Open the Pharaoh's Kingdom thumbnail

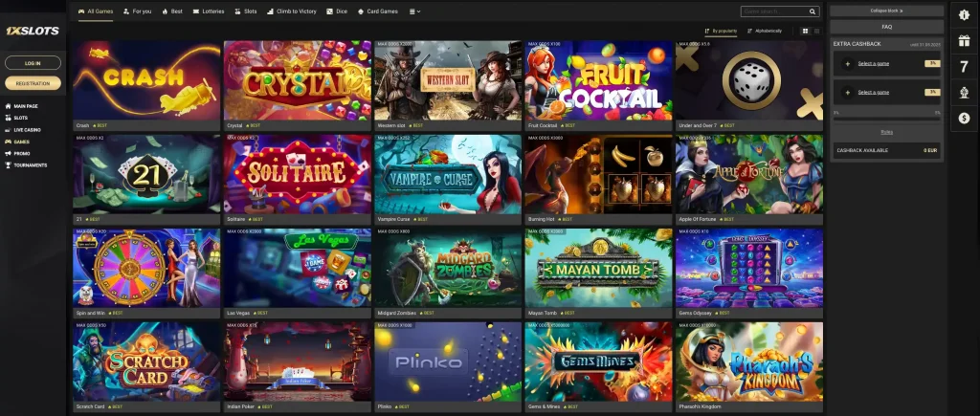coord(749,361)
